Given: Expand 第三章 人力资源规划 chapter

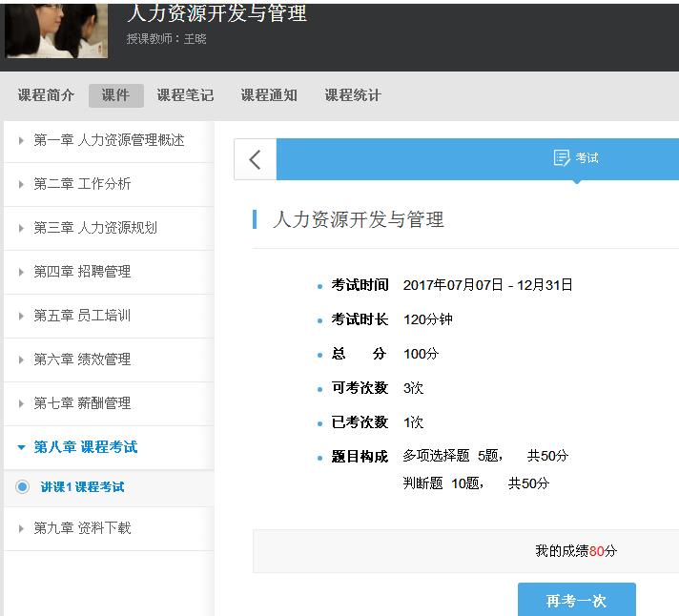Looking at the screenshot, I should click(95, 228).
